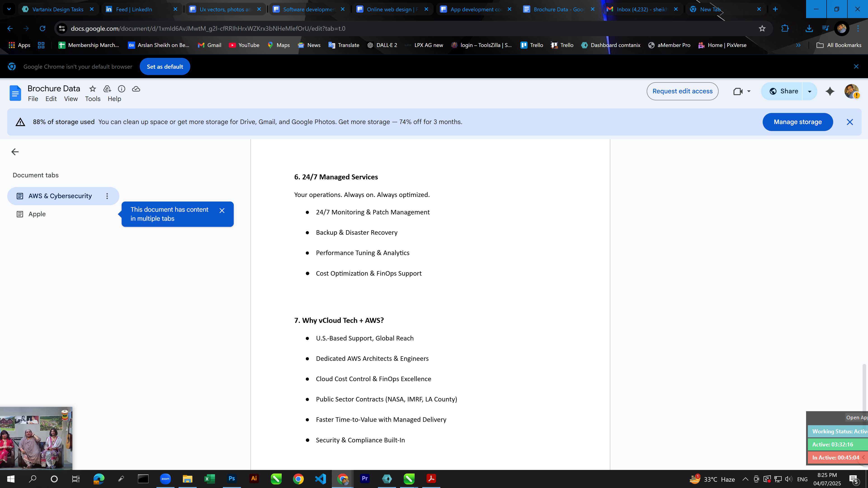Open the YouTube bookmark

(x=244, y=45)
